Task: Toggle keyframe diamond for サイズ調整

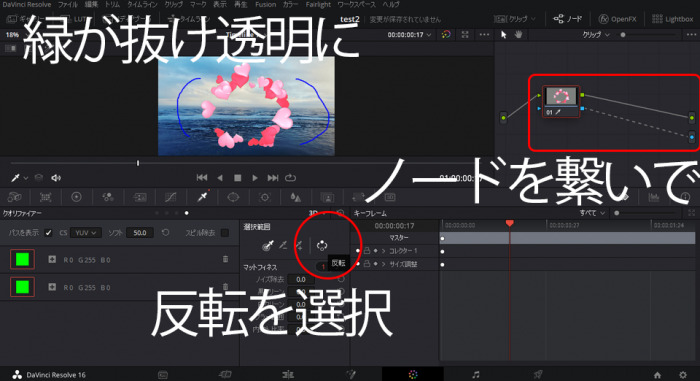Action: pyautogui.click(x=375, y=264)
